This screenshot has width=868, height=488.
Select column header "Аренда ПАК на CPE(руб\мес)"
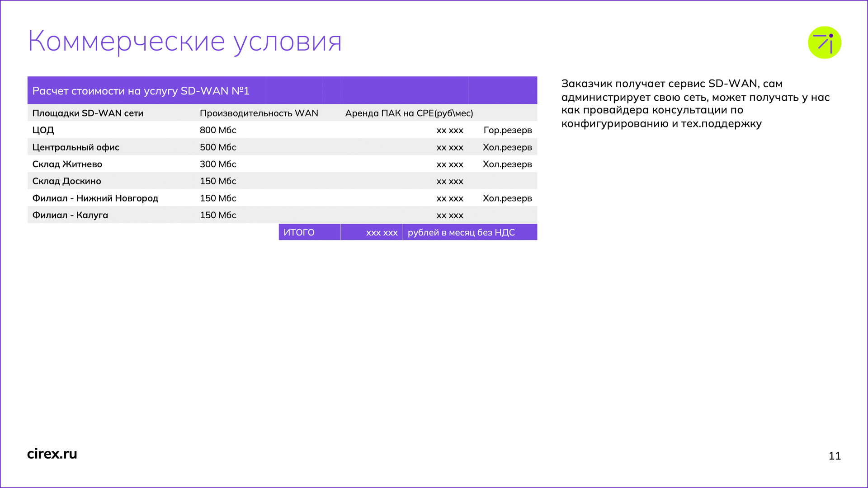(x=409, y=113)
